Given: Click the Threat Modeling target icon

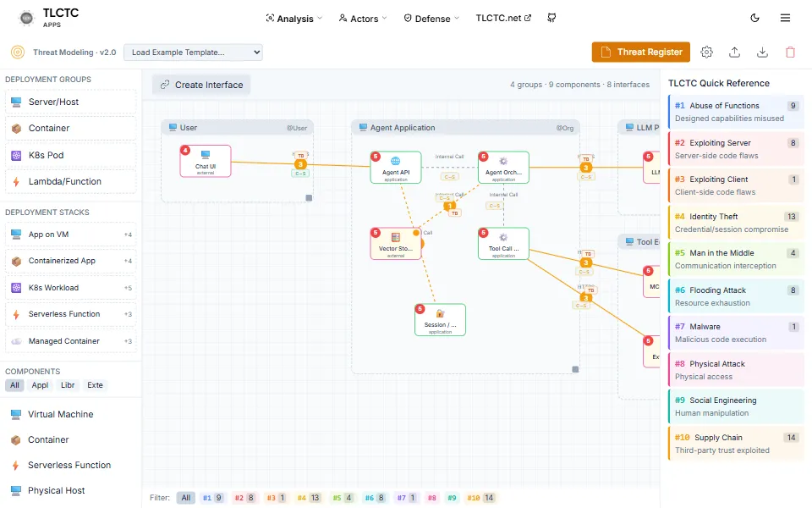Looking at the screenshot, I should click(18, 52).
